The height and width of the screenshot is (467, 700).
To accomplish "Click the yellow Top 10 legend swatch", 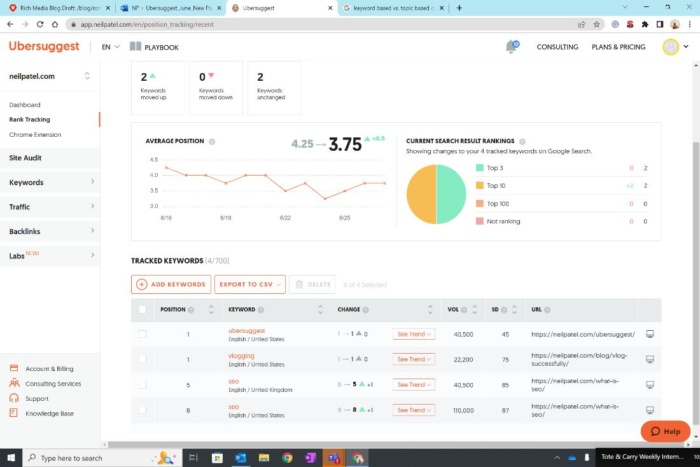I will [479, 185].
